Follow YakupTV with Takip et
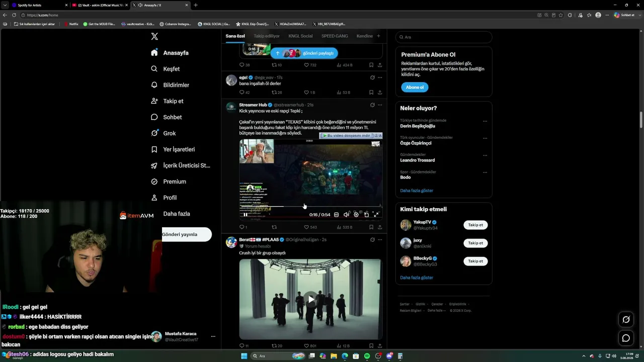 pyautogui.click(x=475, y=225)
